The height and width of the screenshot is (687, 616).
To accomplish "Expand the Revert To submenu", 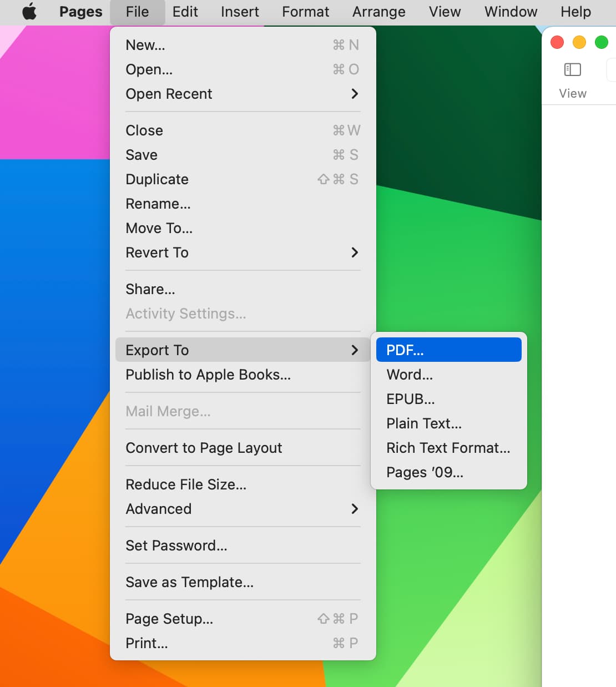I will coord(243,252).
